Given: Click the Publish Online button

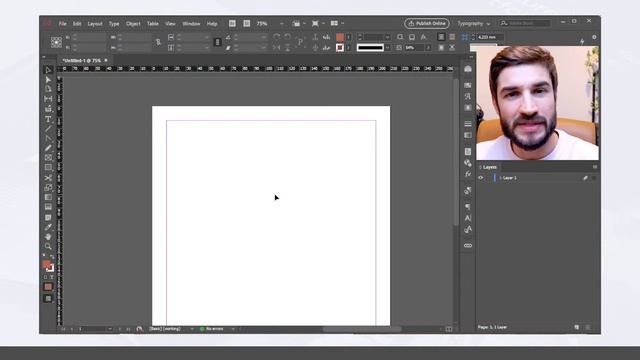Looking at the screenshot, I should [x=427, y=24].
